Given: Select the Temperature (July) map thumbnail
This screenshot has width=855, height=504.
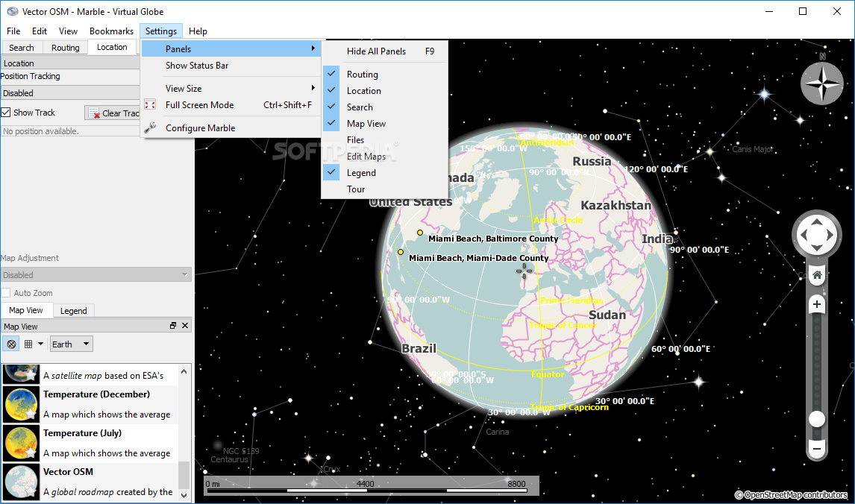Looking at the screenshot, I should (x=22, y=443).
